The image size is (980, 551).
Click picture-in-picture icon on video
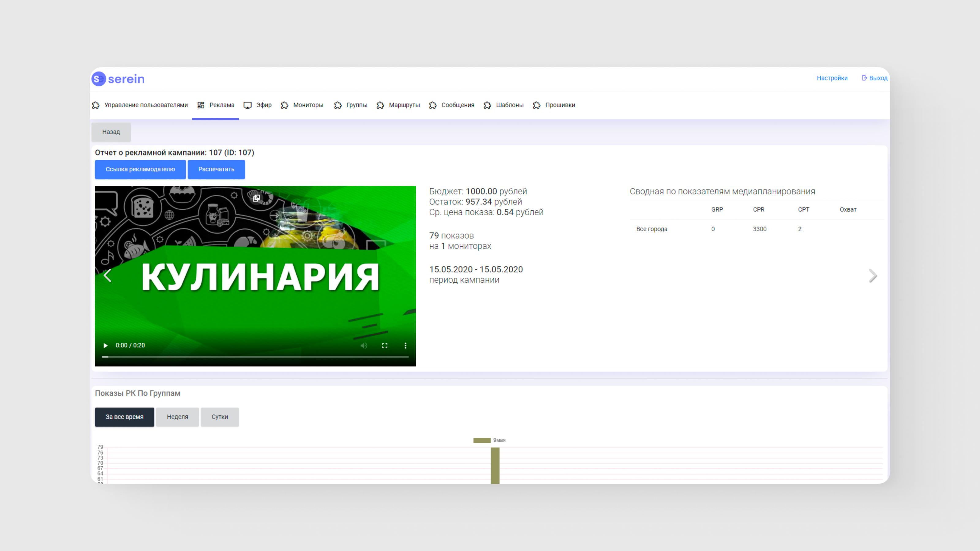coord(256,198)
